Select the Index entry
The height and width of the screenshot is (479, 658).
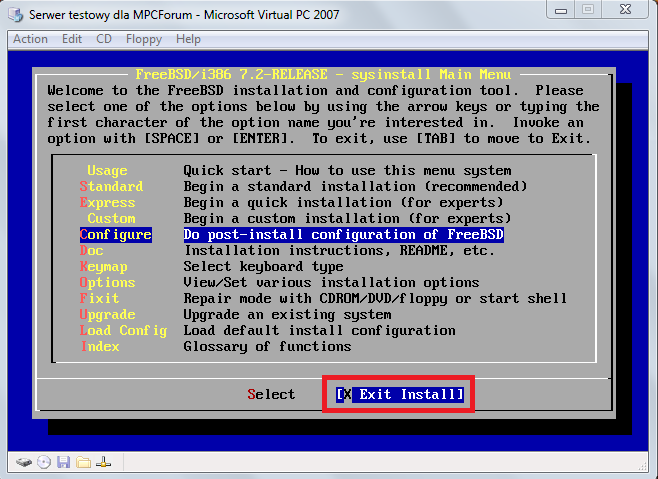point(100,346)
